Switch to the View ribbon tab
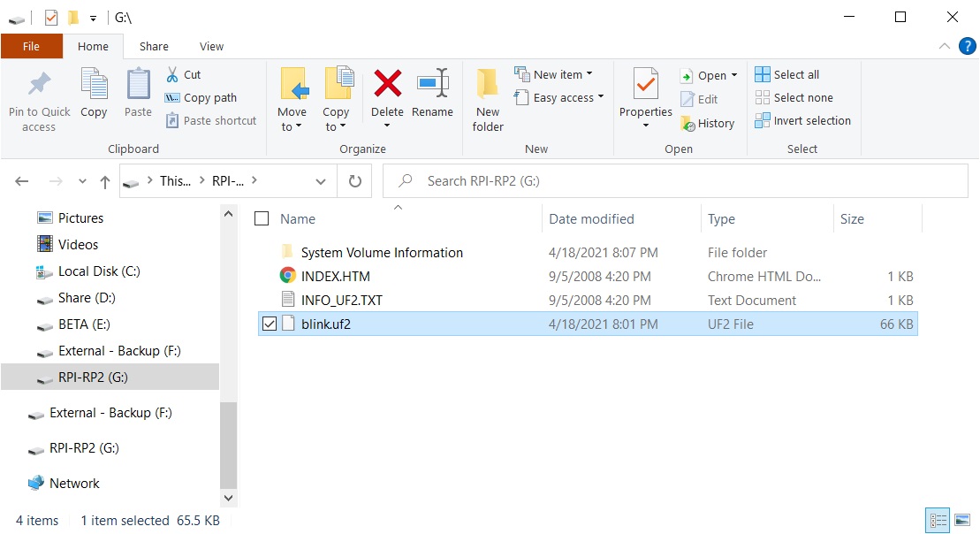This screenshot has height=534, width=980. 211,47
